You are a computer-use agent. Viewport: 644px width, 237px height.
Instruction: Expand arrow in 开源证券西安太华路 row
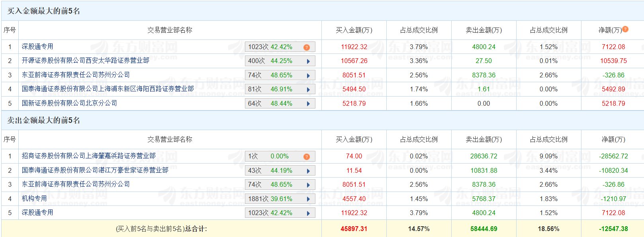(308, 61)
